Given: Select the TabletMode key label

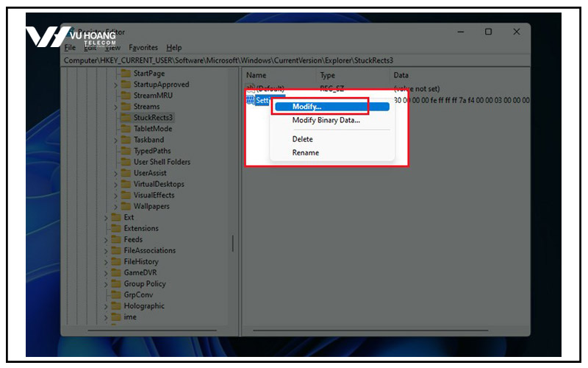Looking at the screenshot, I should click(153, 128).
